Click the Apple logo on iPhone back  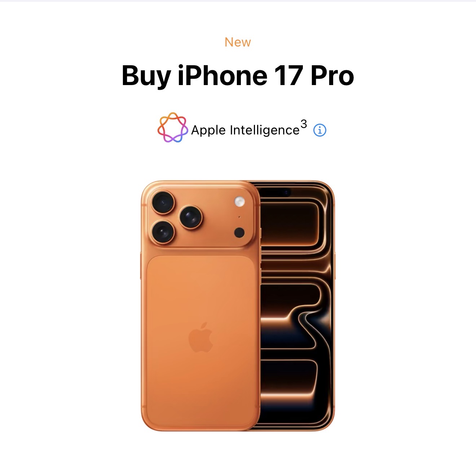[x=201, y=337]
